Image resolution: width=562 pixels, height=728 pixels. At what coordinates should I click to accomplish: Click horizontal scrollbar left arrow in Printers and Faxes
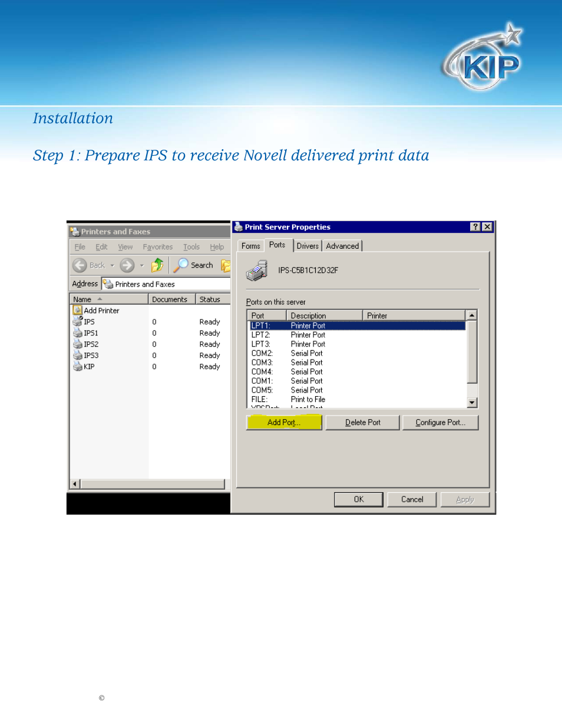(75, 484)
